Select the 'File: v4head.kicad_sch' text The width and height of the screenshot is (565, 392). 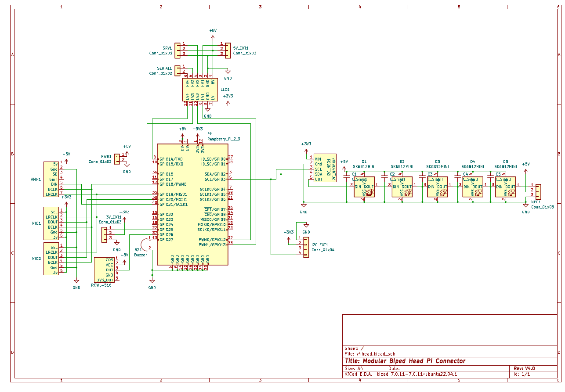pyautogui.click(x=370, y=353)
